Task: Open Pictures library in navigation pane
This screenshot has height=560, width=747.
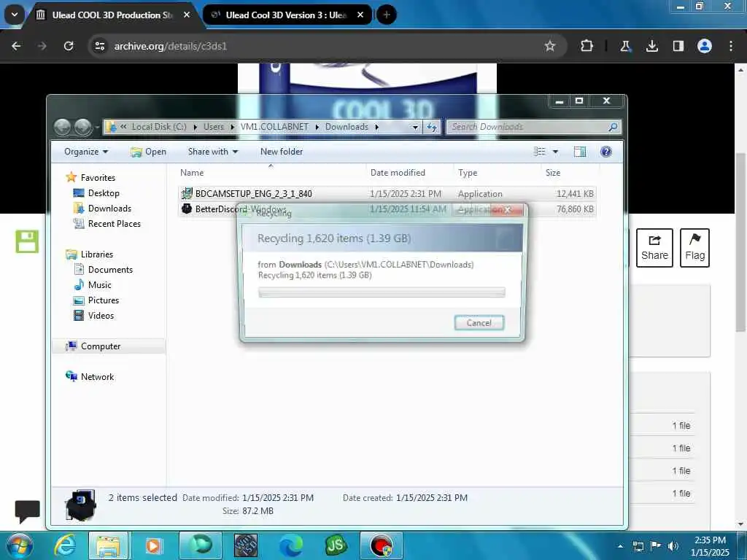Action: pyautogui.click(x=104, y=300)
